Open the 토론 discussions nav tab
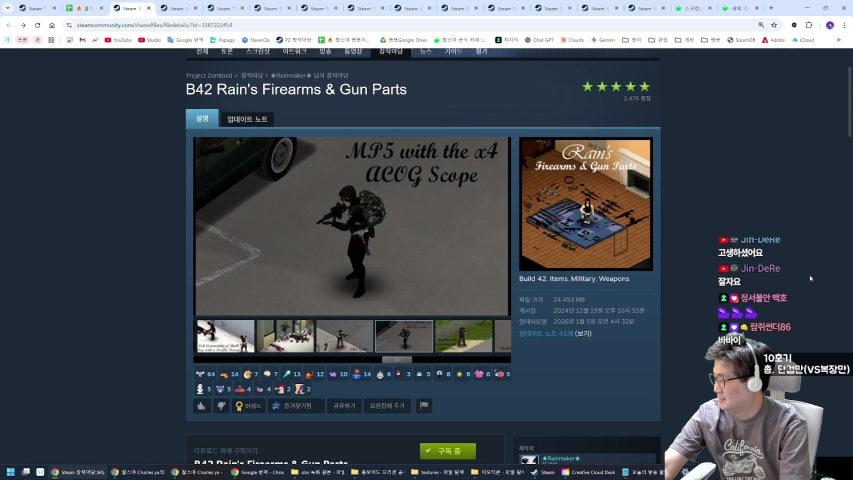This screenshot has width=853, height=480. click(x=226, y=52)
